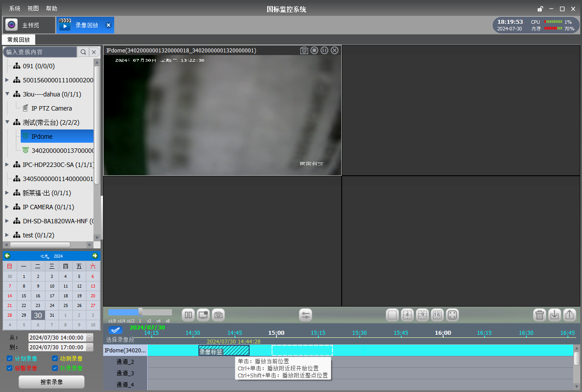This screenshot has height=392, width=582.
Task: Click the monitor display icon in toolbar
Action: point(203,315)
